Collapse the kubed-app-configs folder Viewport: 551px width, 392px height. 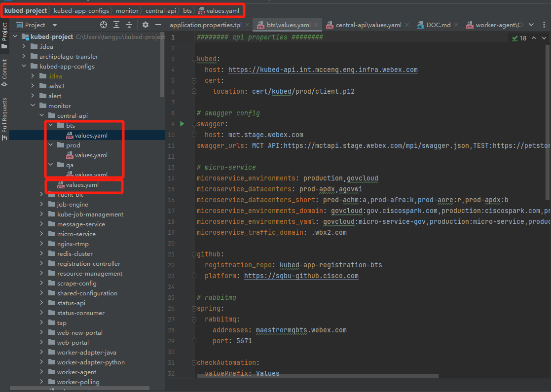point(24,66)
